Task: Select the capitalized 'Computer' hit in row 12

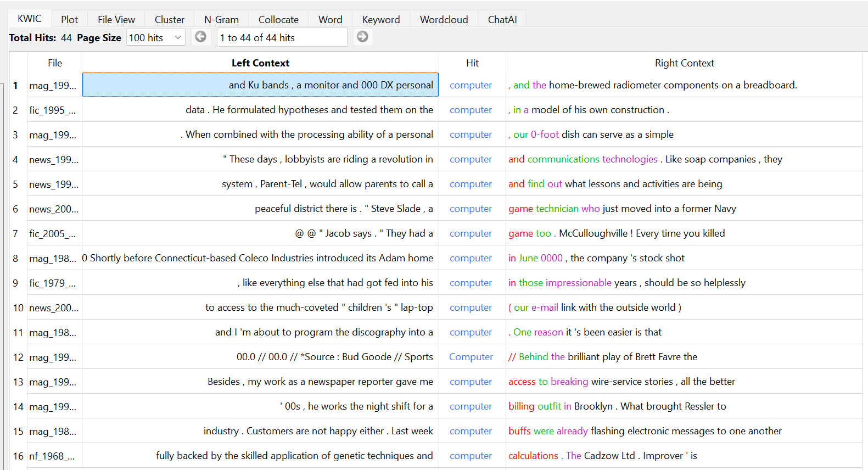Action: (471, 357)
